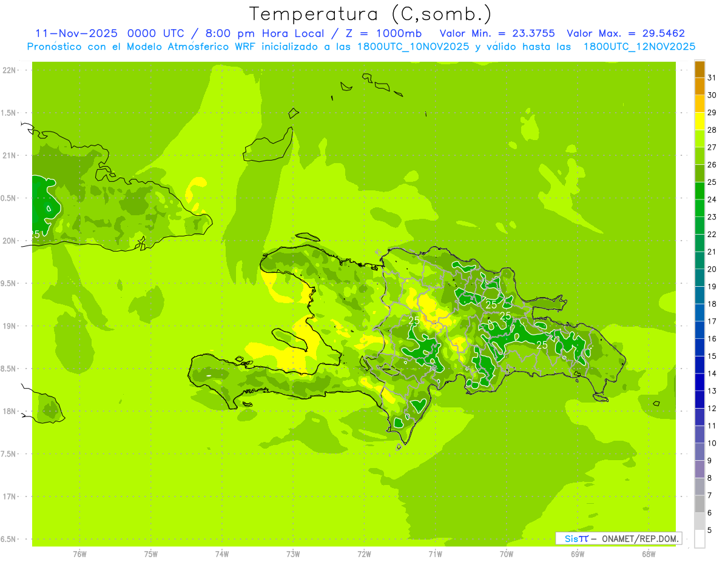Click the "69W" longitude axis label
Image resolution: width=728 pixels, height=562 pixels.
(578, 554)
